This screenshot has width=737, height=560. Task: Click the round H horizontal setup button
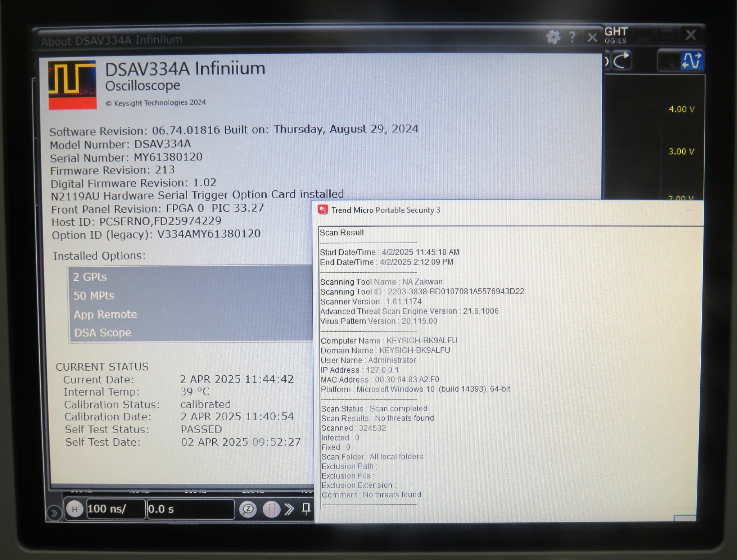coord(75,509)
